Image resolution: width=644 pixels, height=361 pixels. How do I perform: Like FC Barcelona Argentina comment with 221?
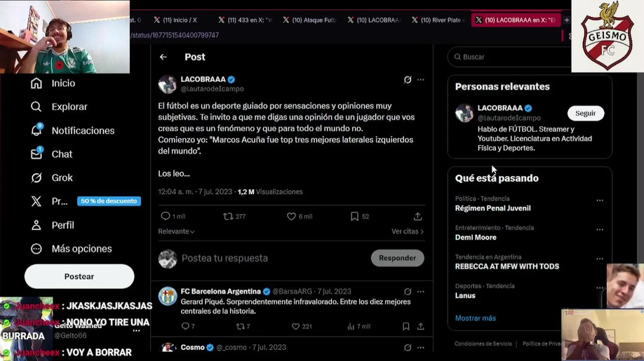[295, 326]
